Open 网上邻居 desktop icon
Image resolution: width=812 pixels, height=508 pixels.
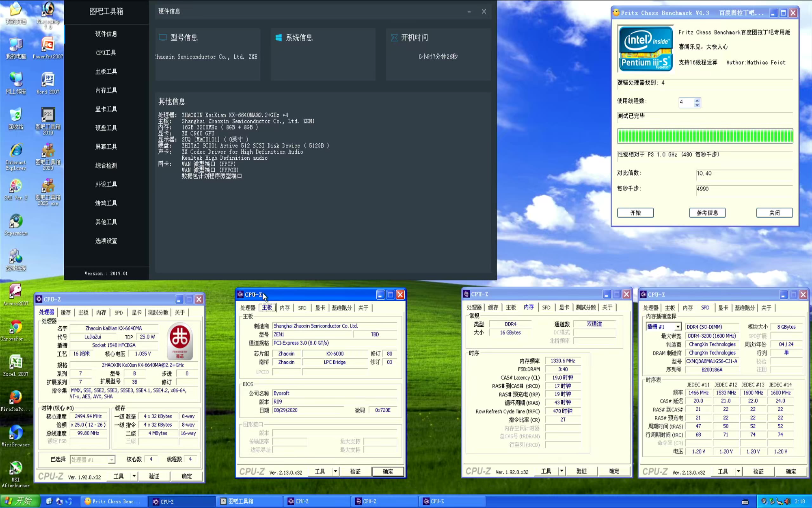tap(16, 84)
